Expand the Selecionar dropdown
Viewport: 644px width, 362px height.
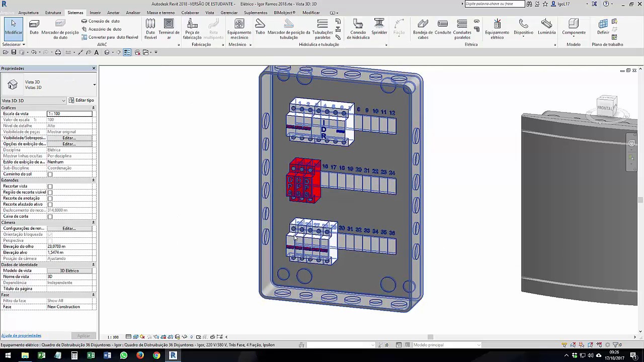(x=14, y=45)
